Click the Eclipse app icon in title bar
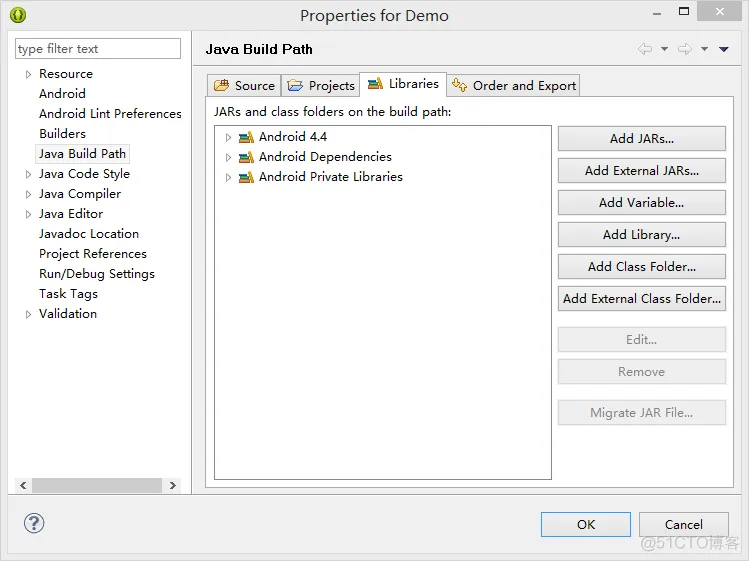 coord(18,15)
